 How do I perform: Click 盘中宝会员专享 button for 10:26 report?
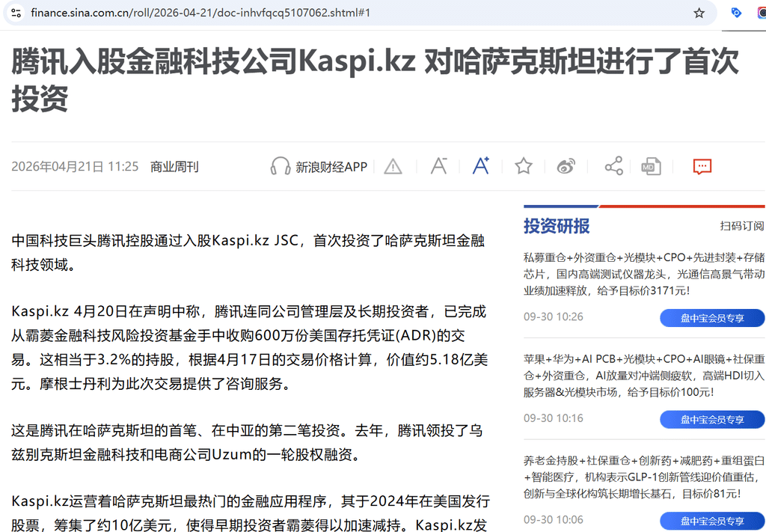[x=712, y=318]
